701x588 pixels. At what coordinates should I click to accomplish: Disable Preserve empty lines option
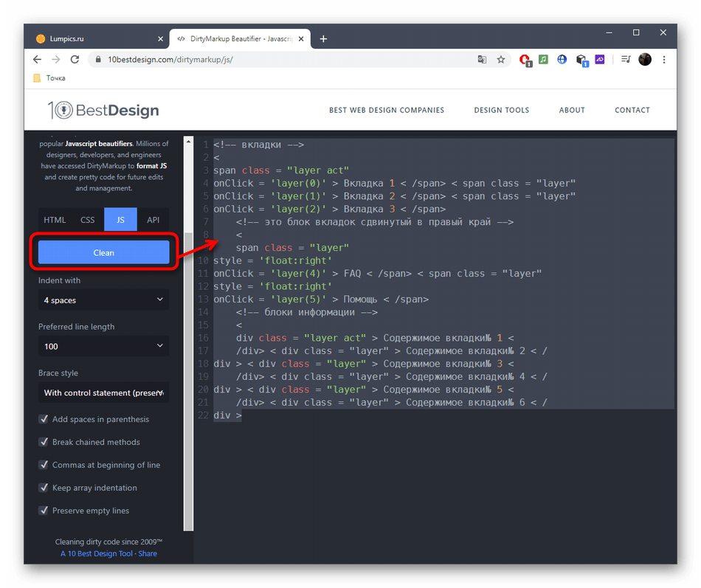(x=44, y=511)
